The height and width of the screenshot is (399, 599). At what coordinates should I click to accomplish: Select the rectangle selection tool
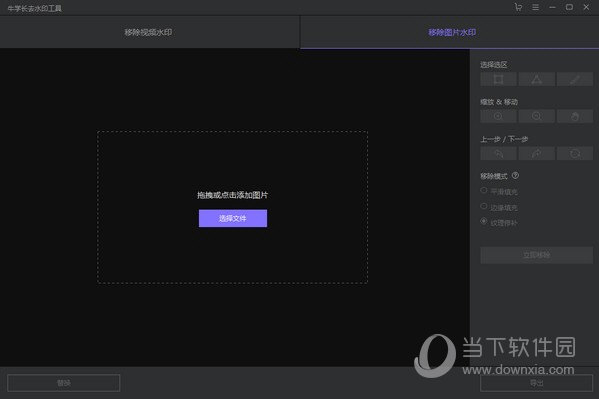[x=498, y=79]
